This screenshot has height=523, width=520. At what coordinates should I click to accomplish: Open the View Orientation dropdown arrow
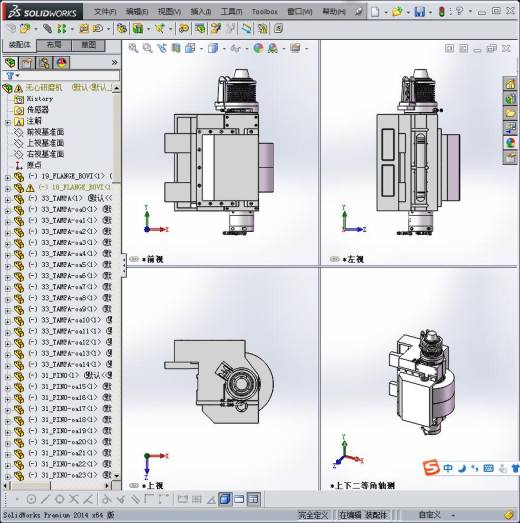pos(201,49)
